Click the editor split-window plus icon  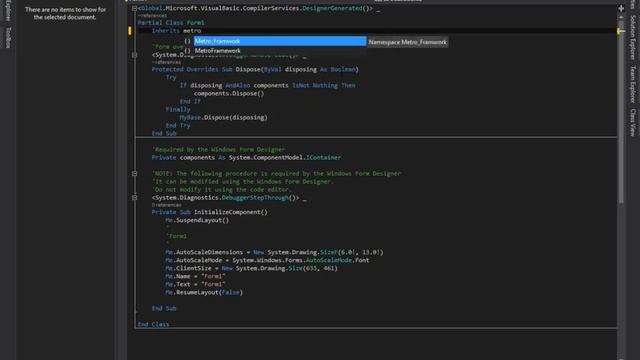pyautogui.click(x=621, y=8)
